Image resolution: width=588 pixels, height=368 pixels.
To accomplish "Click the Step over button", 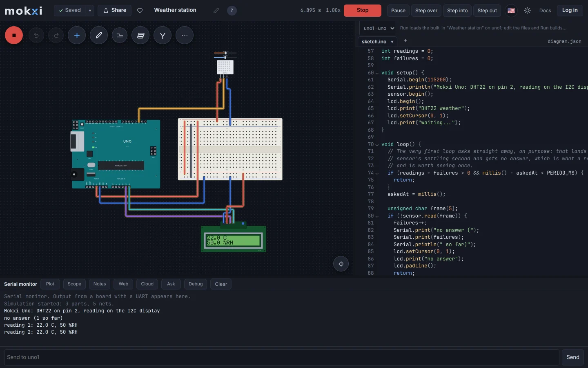I will point(426,11).
